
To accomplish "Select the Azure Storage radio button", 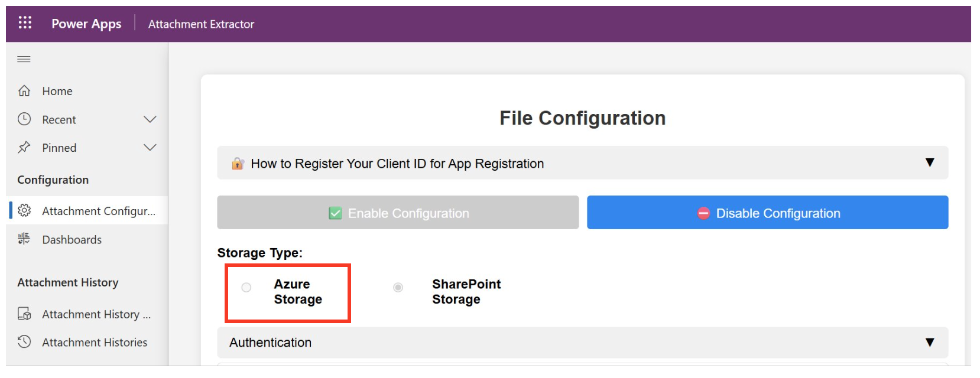I will point(246,288).
